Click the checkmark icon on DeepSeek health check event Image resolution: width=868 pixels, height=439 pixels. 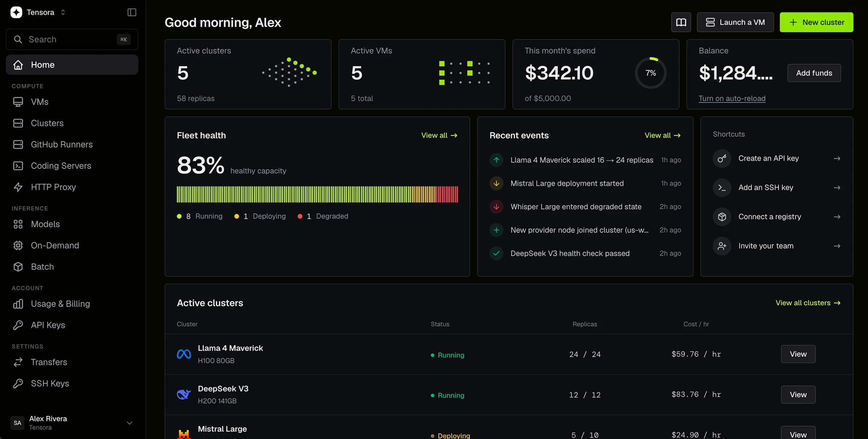point(497,253)
